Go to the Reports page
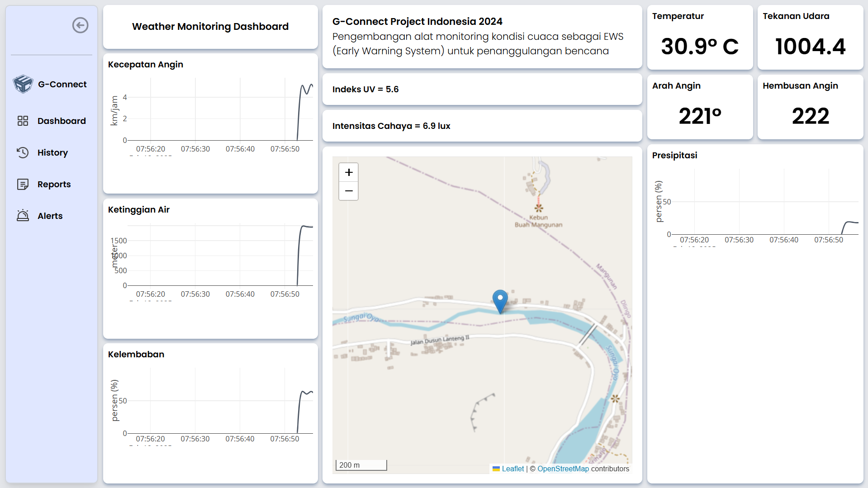Image resolution: width=868 pixels, height=488 pixels. 54,184
